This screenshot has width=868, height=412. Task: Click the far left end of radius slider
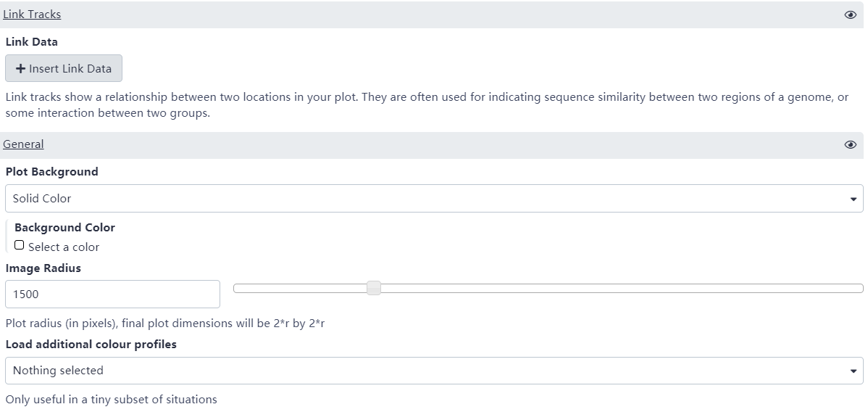(x=237, y=289)
